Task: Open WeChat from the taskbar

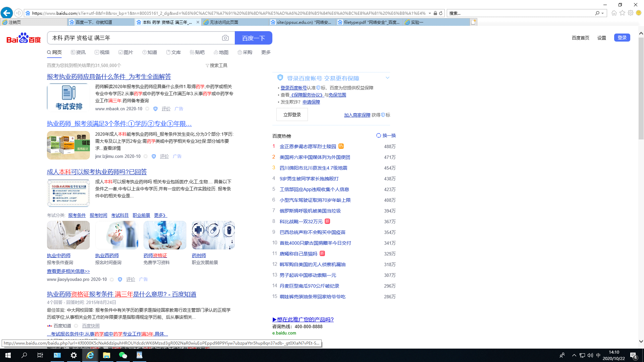Action: (x=123, y=355)
